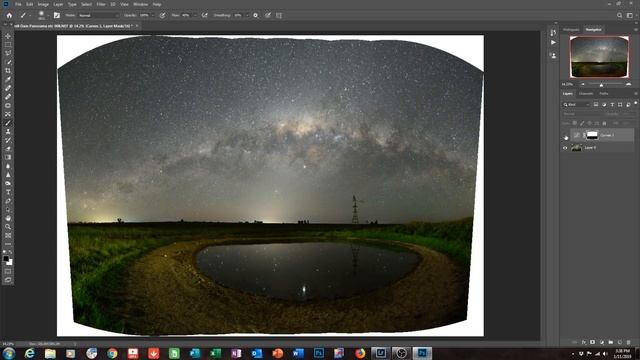
Task: Zoom in using Navigator large mountains
Action: pyautogui.click(x=629, y=84)
